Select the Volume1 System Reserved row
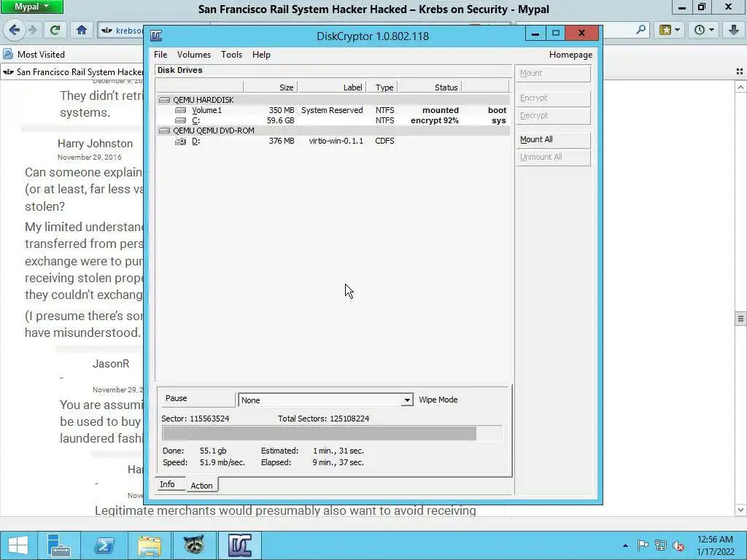Screen dimensions: 747x560 click(333, 110)
